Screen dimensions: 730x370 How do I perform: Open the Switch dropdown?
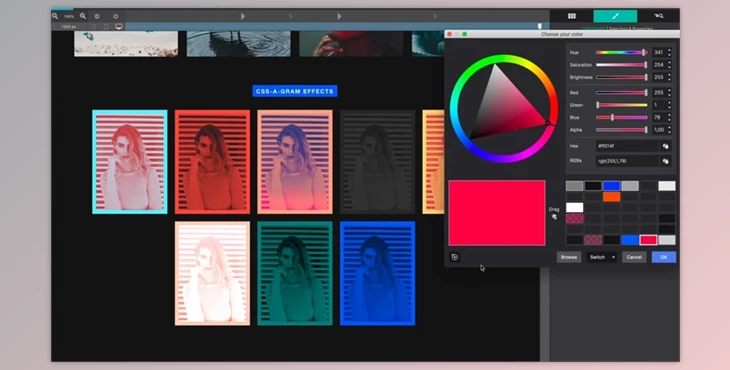[x=602, y=257]
